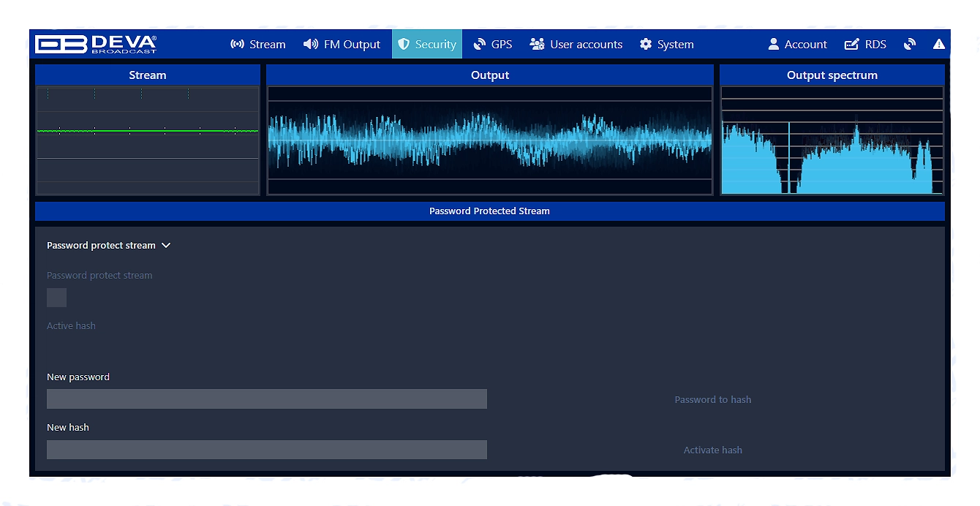Open the FM Output tab
Screen dimensions: 980x506
[x=342, y=45]
